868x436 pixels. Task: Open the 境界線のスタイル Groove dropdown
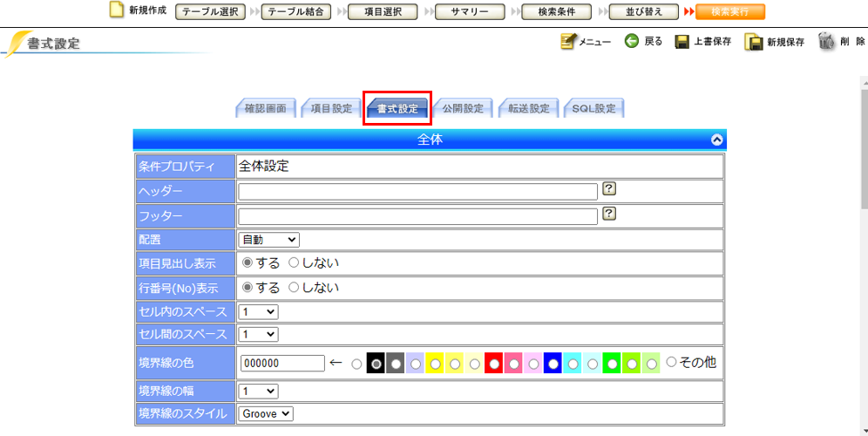(266, 414)
